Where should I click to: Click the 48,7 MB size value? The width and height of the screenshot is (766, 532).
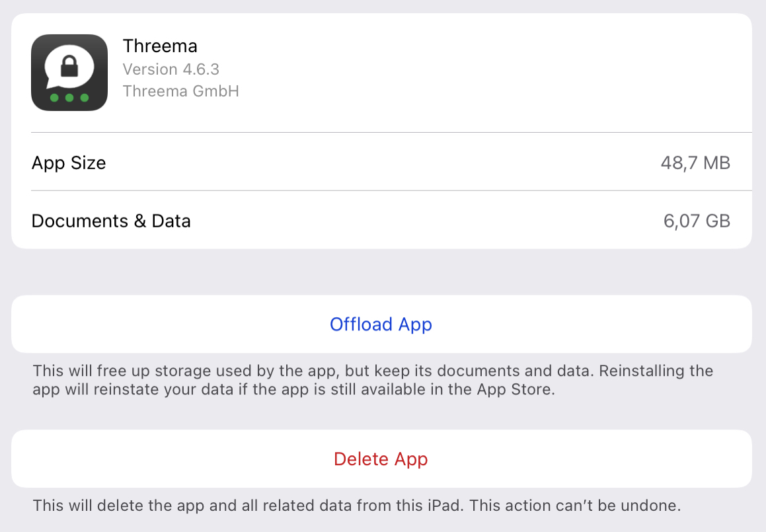click(695, 163)
